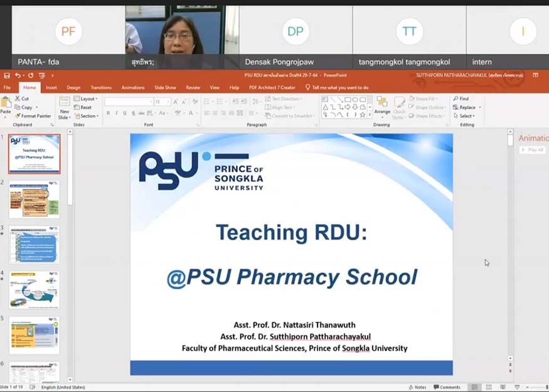The height and width of the screenshot is (392, 549).
Task: Choose the triangle shape in shapes gallery
Action: [x=325, y=107]
